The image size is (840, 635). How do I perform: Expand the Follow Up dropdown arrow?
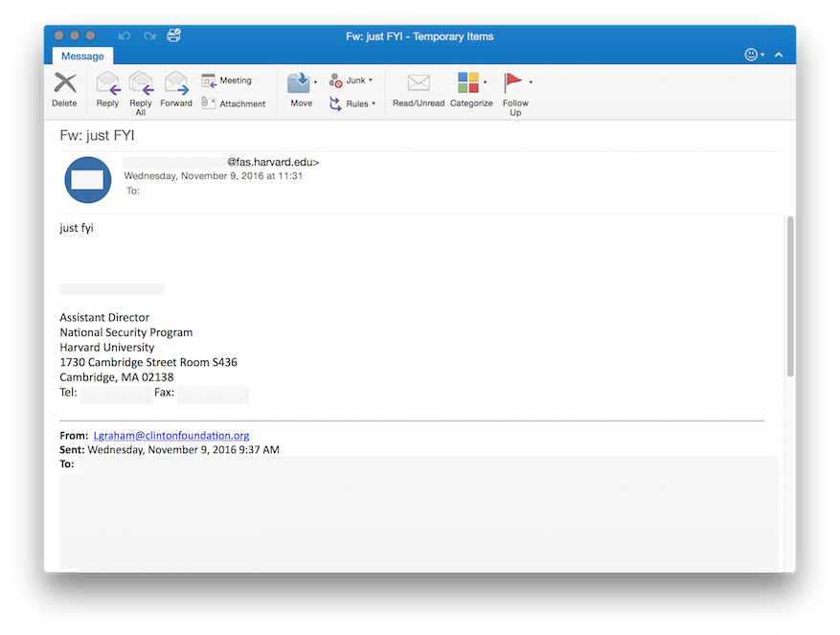[531, 82]
